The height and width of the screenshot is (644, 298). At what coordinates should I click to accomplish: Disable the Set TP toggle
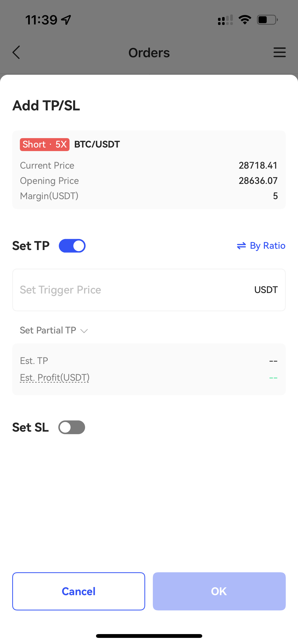coord(72,246)
